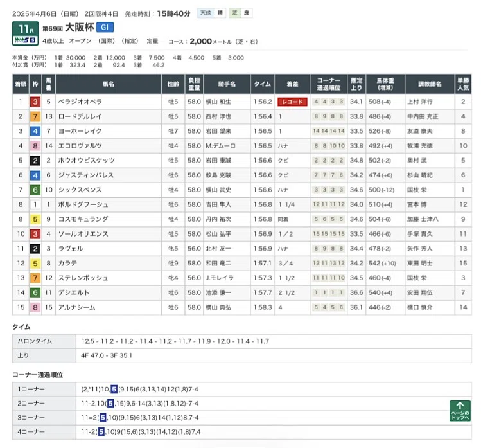Open horse シックスペンス link

tap(80, 190)
